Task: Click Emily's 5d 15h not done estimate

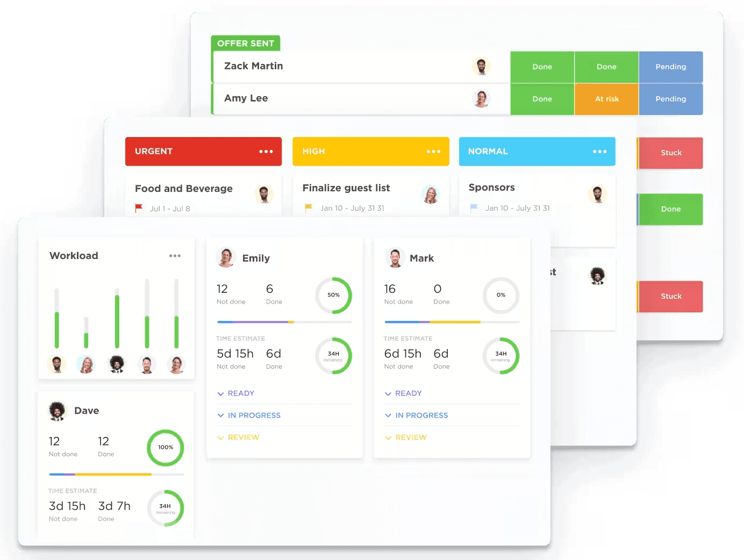Action: coord(235,354)
